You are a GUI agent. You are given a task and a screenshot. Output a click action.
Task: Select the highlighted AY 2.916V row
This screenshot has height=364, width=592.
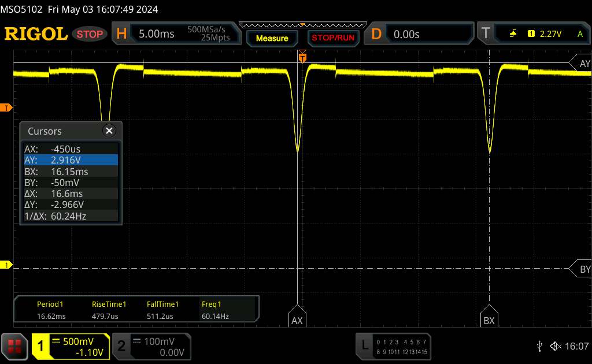click(x=71, y=160)
